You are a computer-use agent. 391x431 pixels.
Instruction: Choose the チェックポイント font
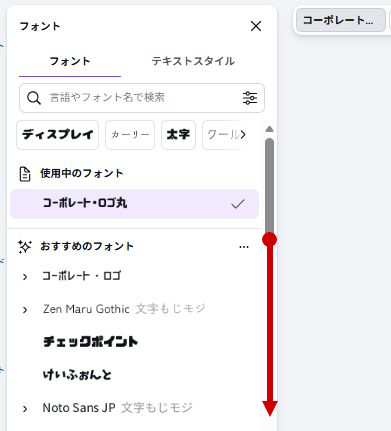(x=90, y=342)
